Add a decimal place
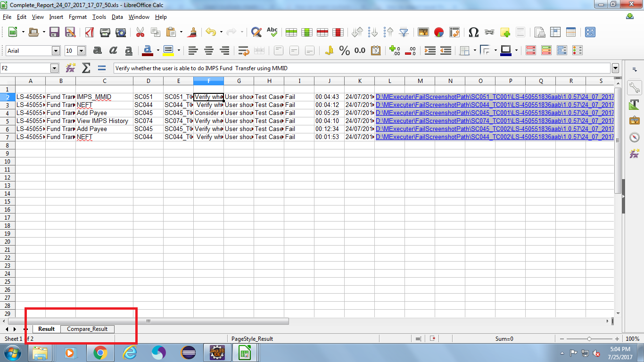This screenshot has width=644, height=362. (395, 50)
